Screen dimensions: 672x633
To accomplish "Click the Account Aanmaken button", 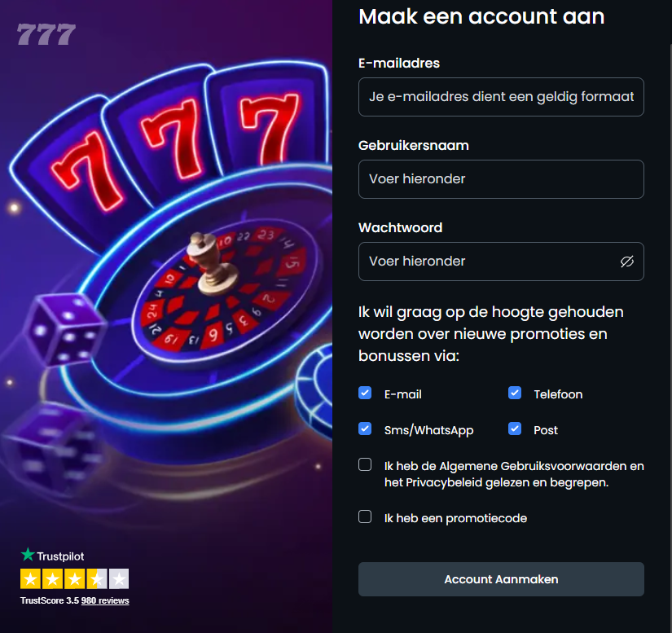I will [501, 579].
